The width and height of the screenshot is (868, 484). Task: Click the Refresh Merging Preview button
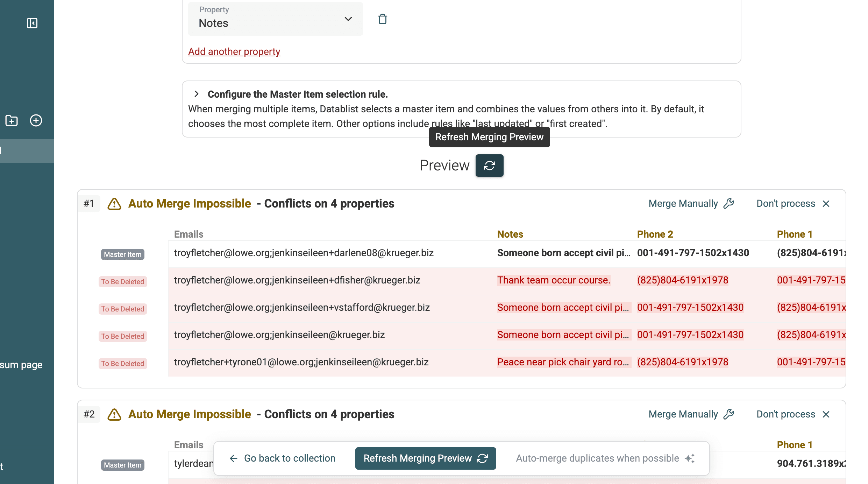point(425,458)
